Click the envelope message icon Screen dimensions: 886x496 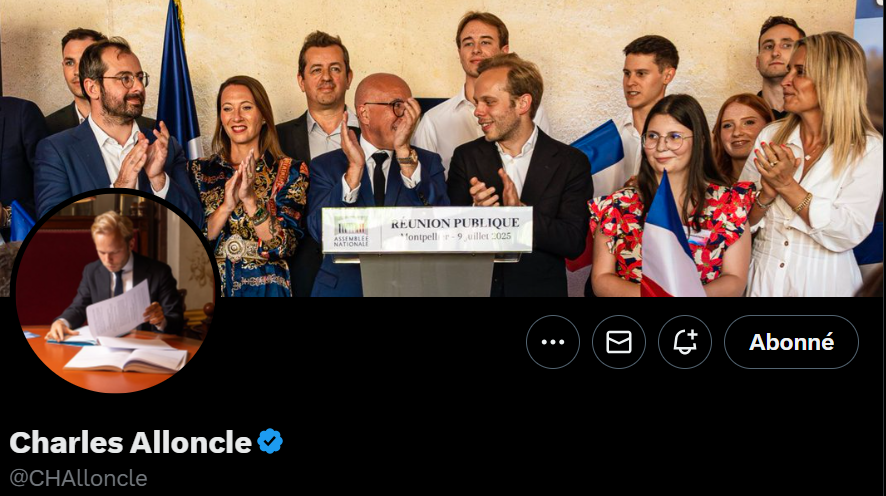(619, 342)
